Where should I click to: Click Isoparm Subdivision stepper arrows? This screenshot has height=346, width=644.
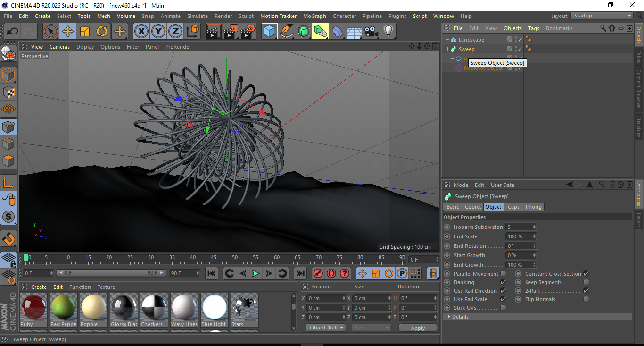[534, 227]
